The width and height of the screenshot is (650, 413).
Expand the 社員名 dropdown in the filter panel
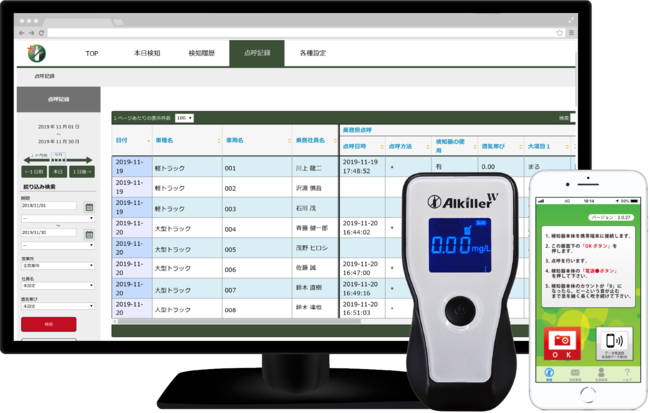pos(57,284)
